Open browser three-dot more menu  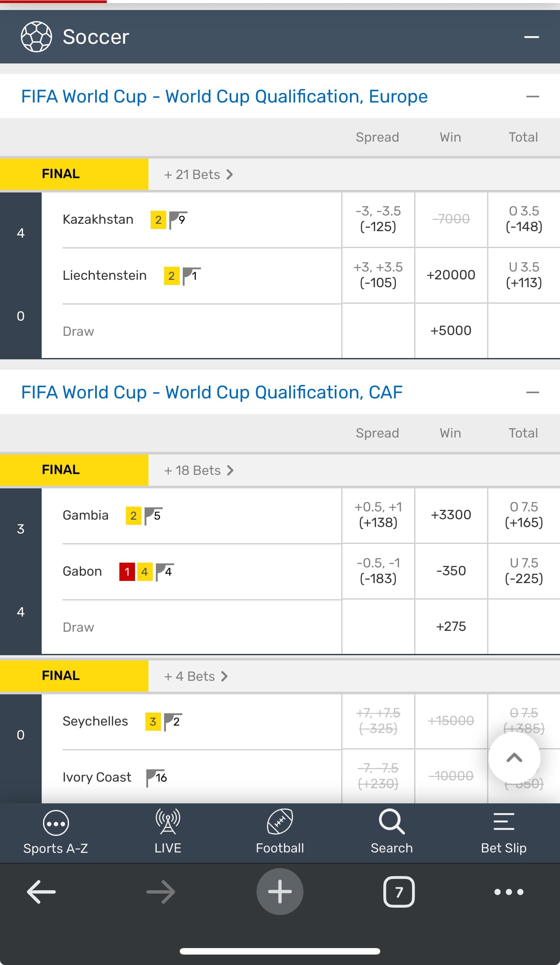509,892
